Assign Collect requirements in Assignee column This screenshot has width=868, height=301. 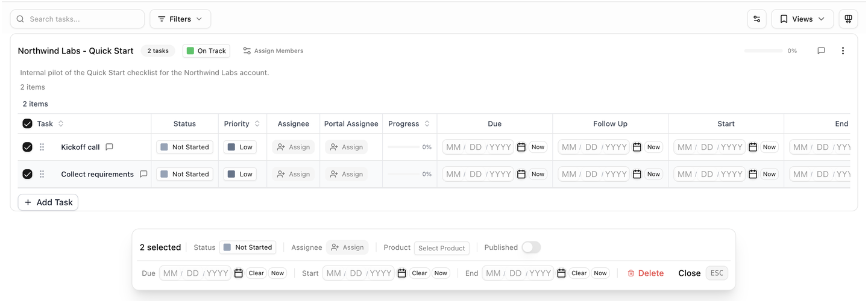(294, 174)
